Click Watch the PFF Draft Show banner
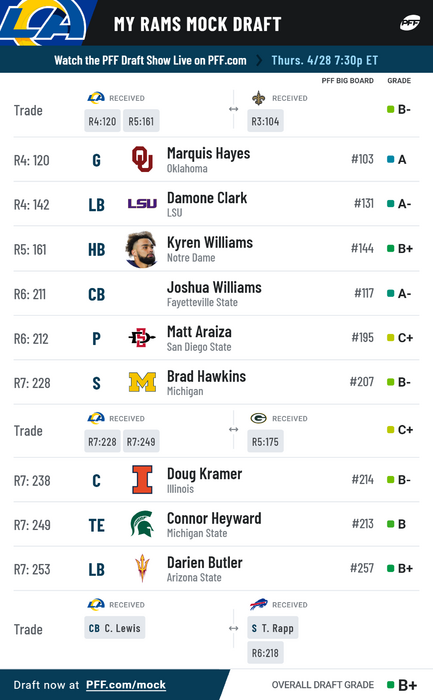Image resolution: width=433 pixels, height=700 pixels. 216,60
